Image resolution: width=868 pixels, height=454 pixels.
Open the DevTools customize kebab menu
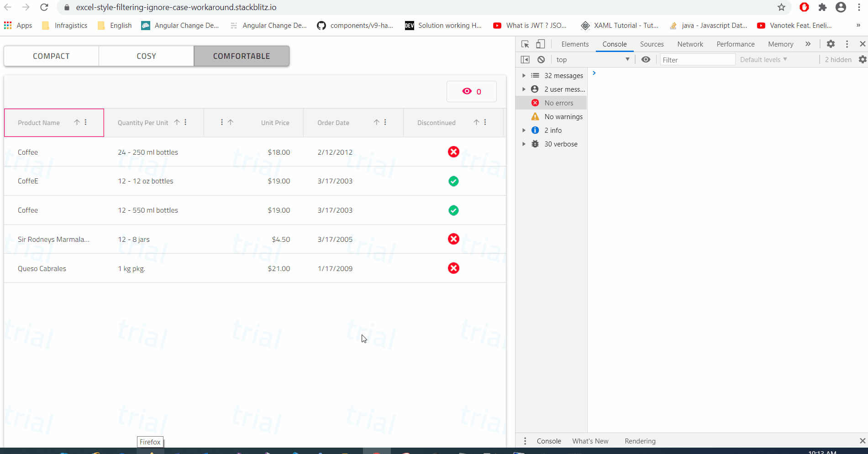click(x=847, y=44)
